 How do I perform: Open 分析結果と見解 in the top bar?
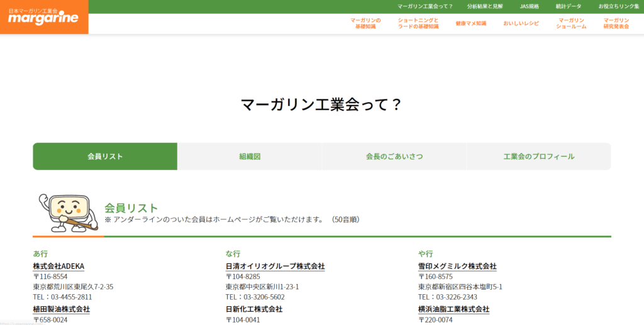(x=485, y=6)
